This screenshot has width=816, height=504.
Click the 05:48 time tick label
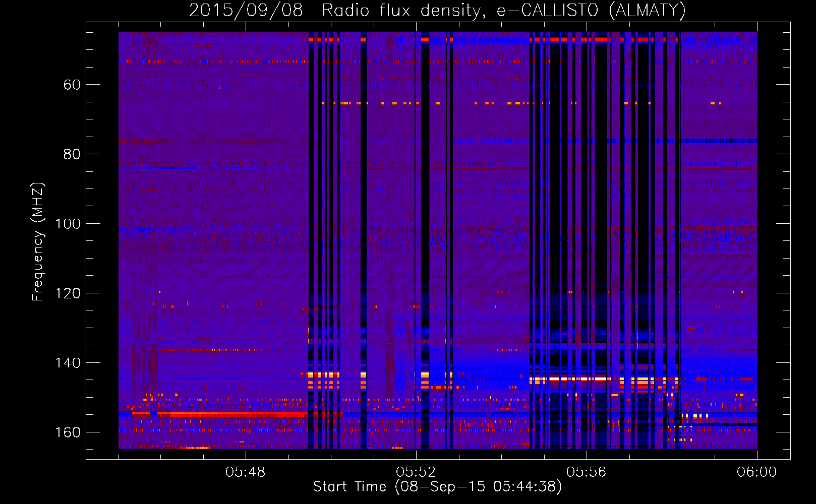246,472
